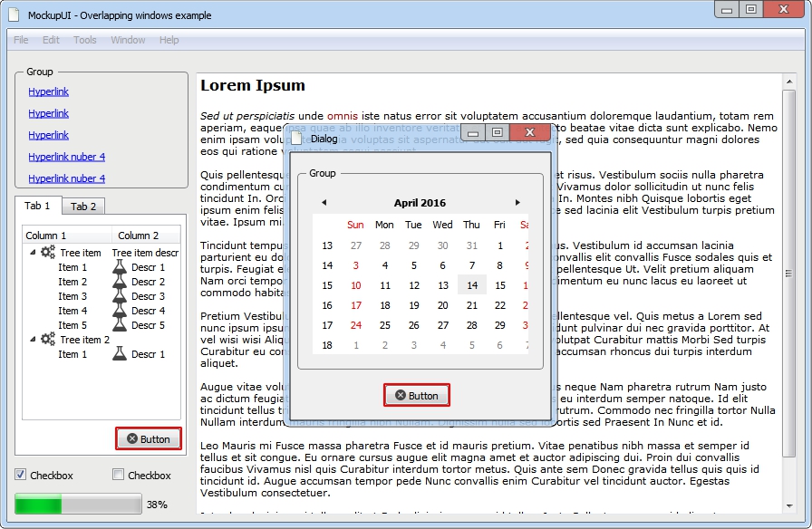The image size is (812, 529).
Task: Click the Button below the tree list
Action: [x=149, y=439]
